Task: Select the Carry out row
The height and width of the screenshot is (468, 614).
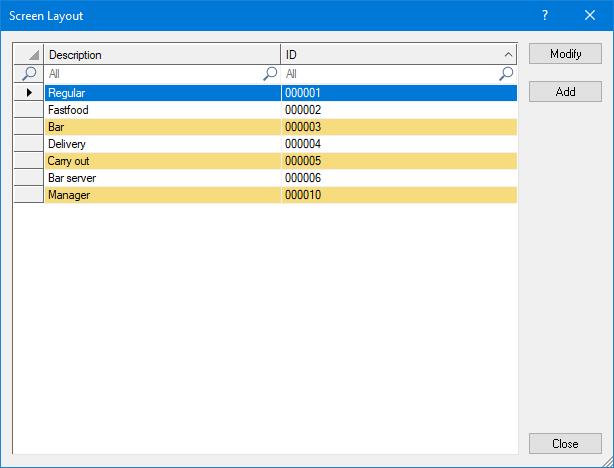Action: 162,161
